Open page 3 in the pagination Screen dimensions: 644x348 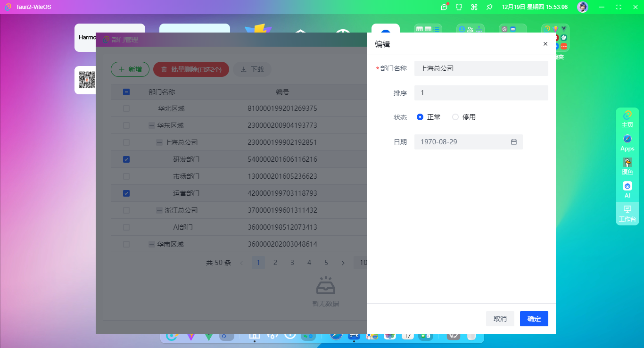tap(292, 263)
